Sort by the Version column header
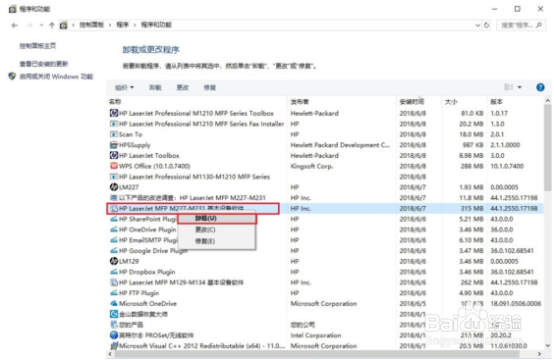Screen dimensions: 554x360 coord(515,102)
